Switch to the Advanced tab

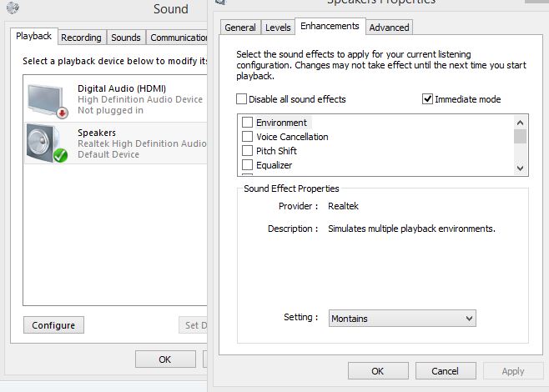click(x=389, y=28)
